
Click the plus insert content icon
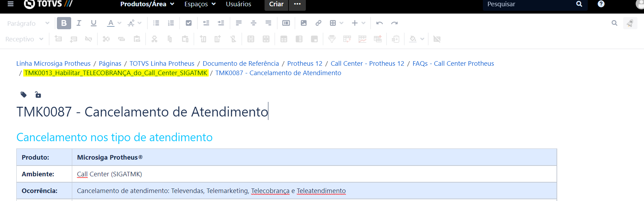pos(354,23)
